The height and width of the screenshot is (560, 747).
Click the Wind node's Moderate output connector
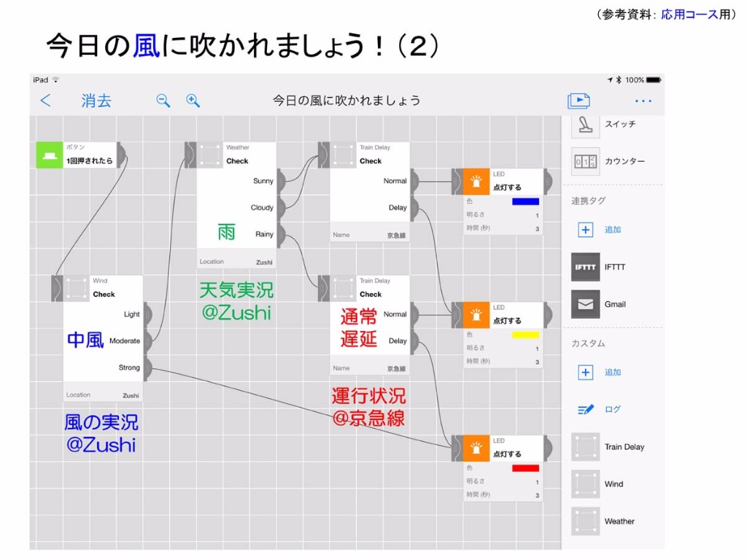147,341
